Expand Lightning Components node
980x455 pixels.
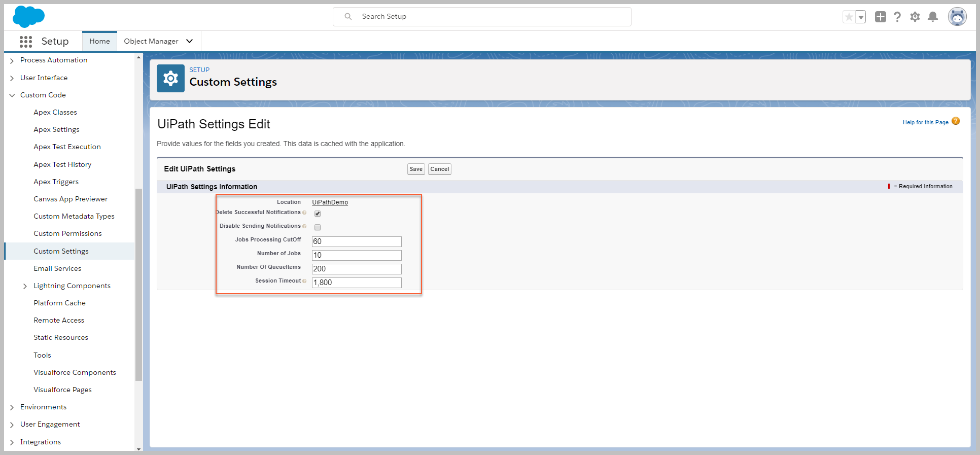coord(25,286)
